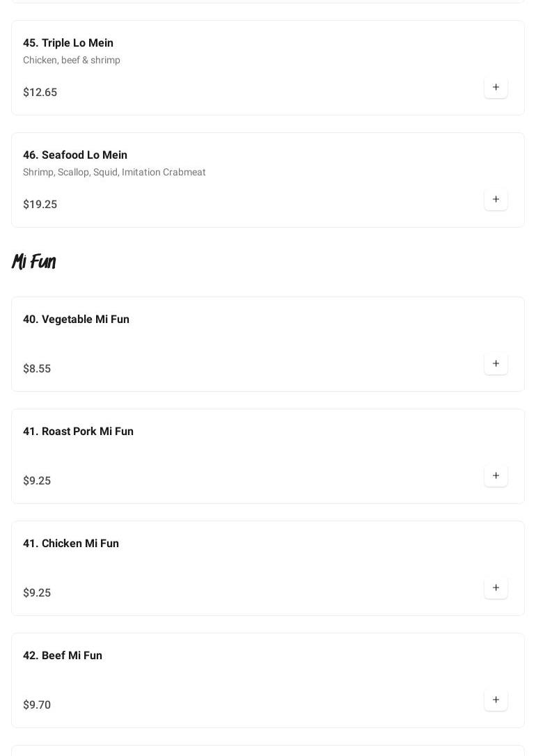Screen dimensions: 536x756
Task: Click the $9.70 Beef Mi Fun price
Action: pyautogui.click(x=37, y=705)
